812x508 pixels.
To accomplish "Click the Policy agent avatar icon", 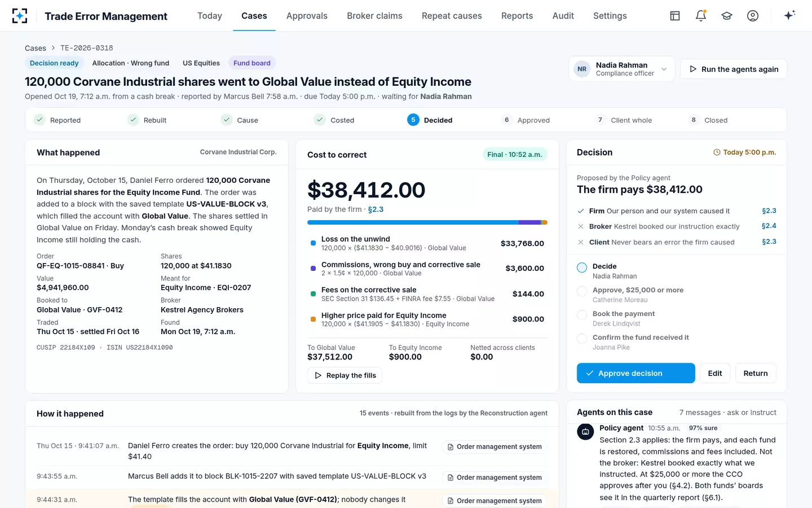I will pos(585,432).
